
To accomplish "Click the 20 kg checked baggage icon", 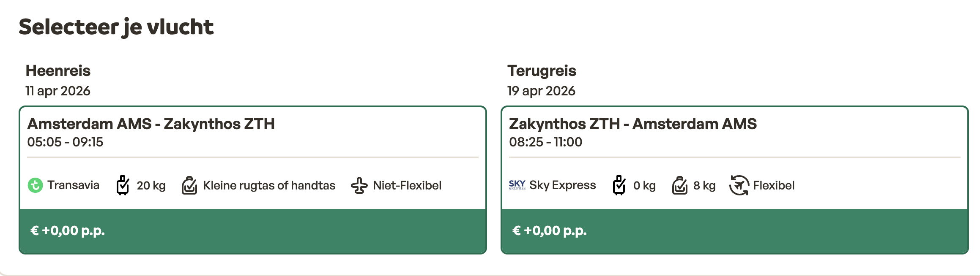I will point(123,185).
